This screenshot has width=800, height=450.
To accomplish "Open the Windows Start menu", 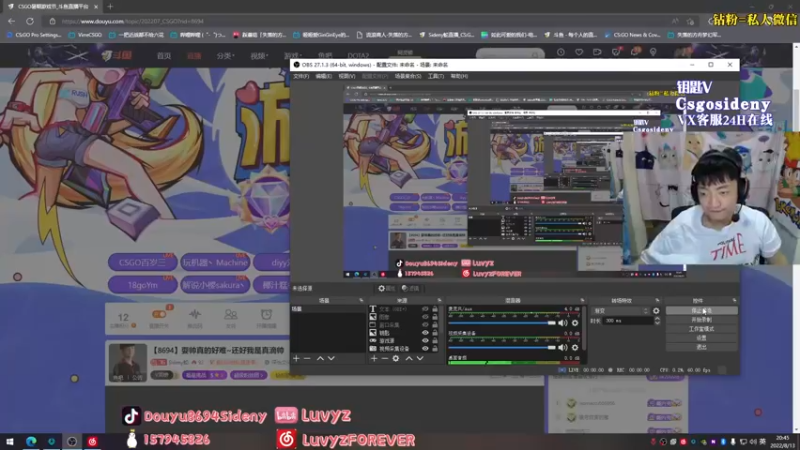I will tap(10, 441).
